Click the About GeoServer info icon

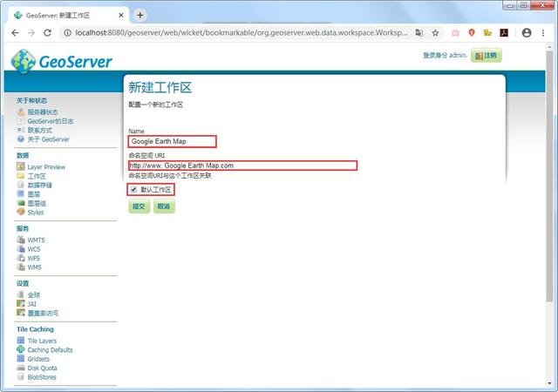coord(21,139)
